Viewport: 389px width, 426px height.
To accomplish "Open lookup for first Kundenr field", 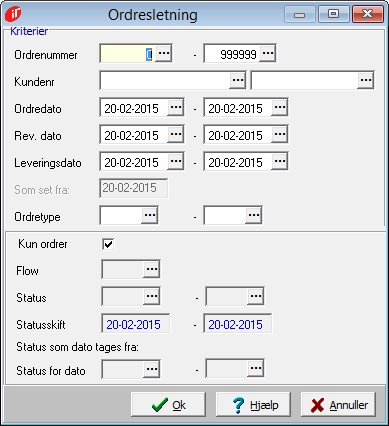I will point(237,80).
